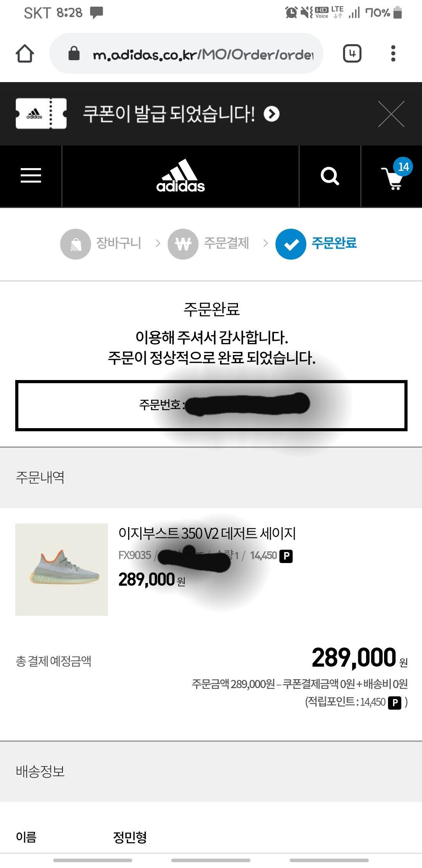The width and height of the screenshot is (422, 868).
Task: Open the browser three-dot menu
Action: point(393,53)
